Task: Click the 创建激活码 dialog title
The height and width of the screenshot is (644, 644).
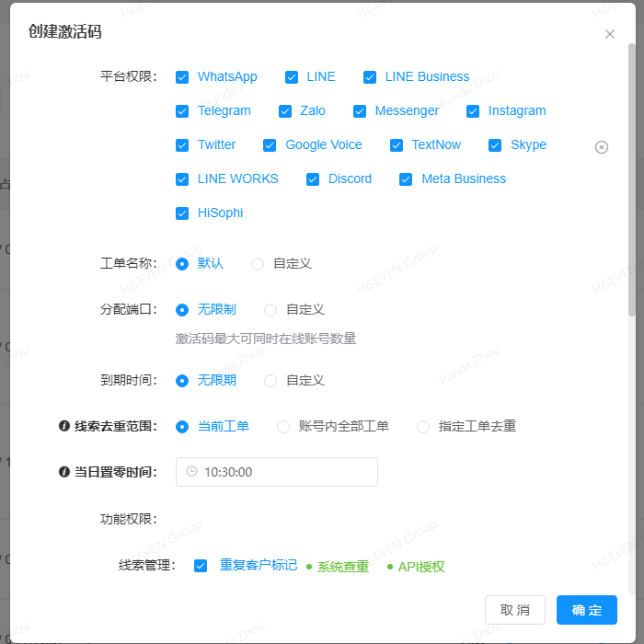Action: click(65, 31)
